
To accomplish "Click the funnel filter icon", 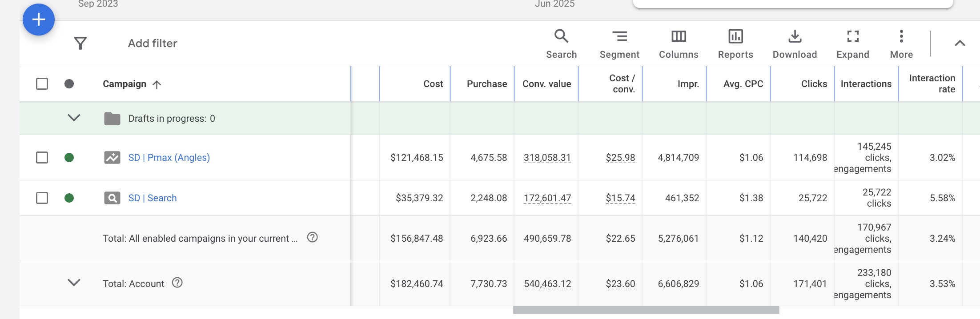I will tap(80, 43).
